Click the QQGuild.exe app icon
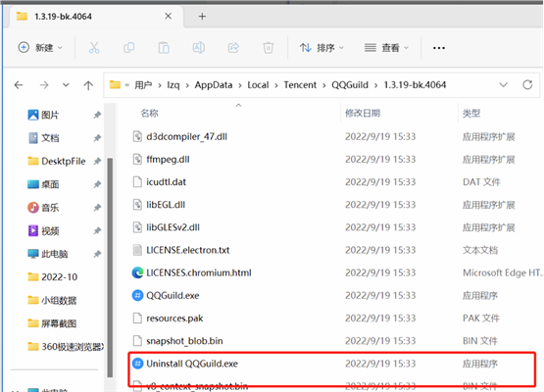This screenshot has height=392, width=544. click(138, 296)
